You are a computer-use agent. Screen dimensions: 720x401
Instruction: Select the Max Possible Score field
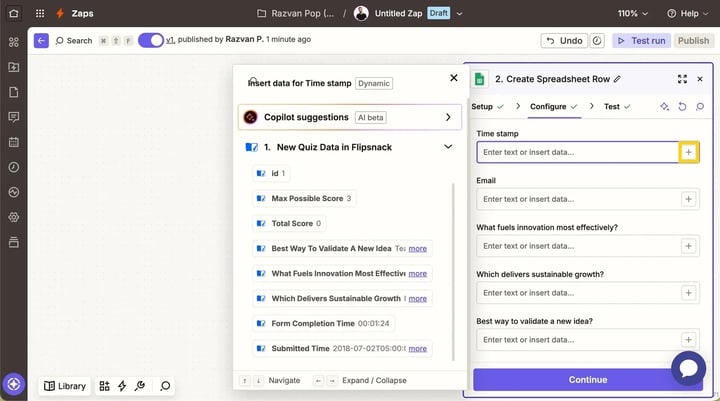pyautogui.click(x=304, y=198)
